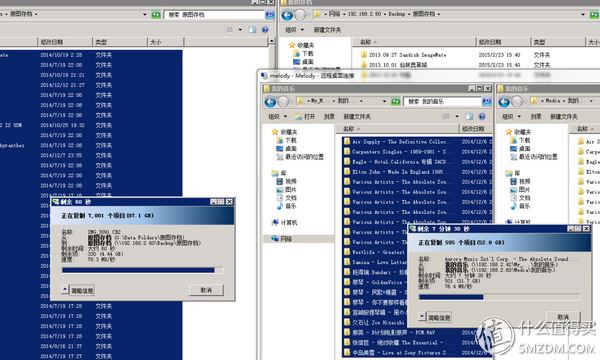600x360 pixels.
Task: Open 桌面 under 收藏夹 in the My_M window
Action: click(x=286, y=148)
